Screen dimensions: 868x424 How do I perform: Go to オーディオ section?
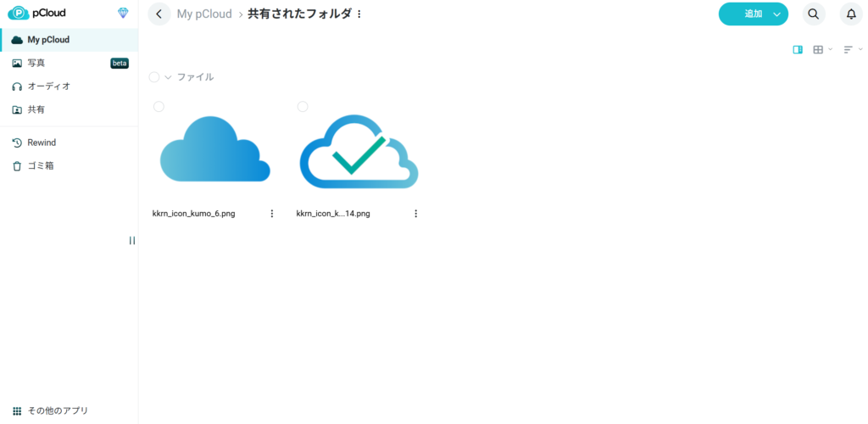pos(48,86)
